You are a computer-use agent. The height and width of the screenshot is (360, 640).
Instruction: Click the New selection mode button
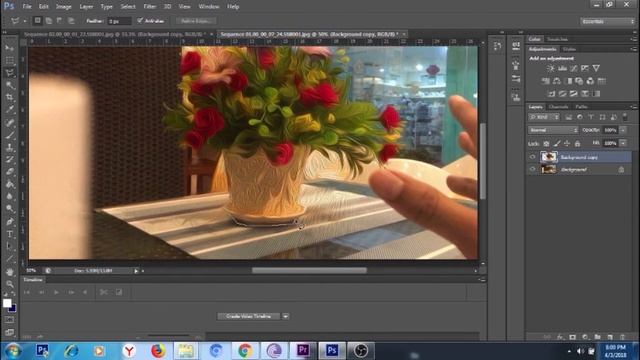pos(38,20)
